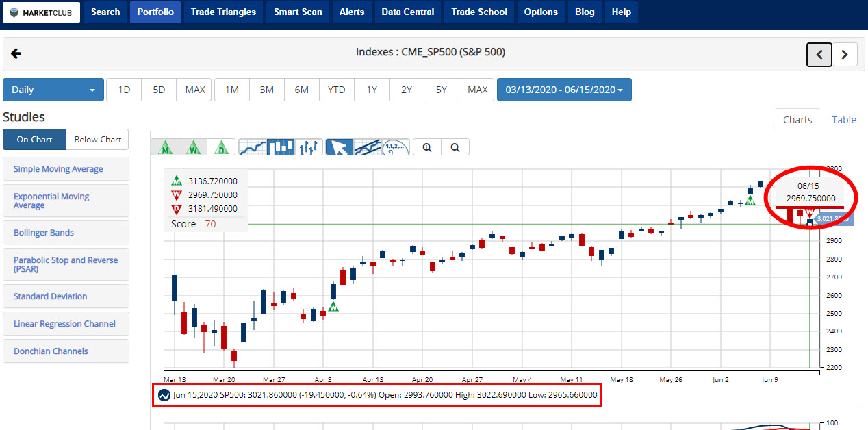Image resolution: width=868 pixels, height=430 pixels.
Task: Toggle the weekly (W) Trade Triangle
Action: pos(194,147)
